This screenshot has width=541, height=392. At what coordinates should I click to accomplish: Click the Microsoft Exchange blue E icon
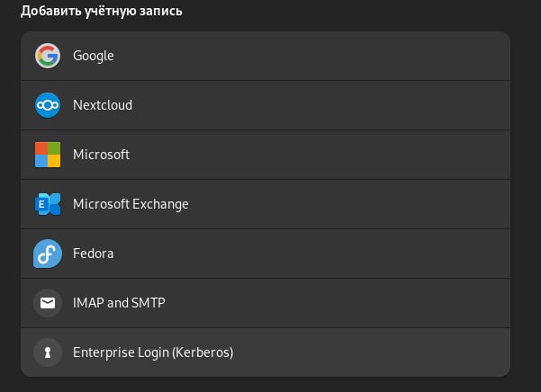(47, 204)
